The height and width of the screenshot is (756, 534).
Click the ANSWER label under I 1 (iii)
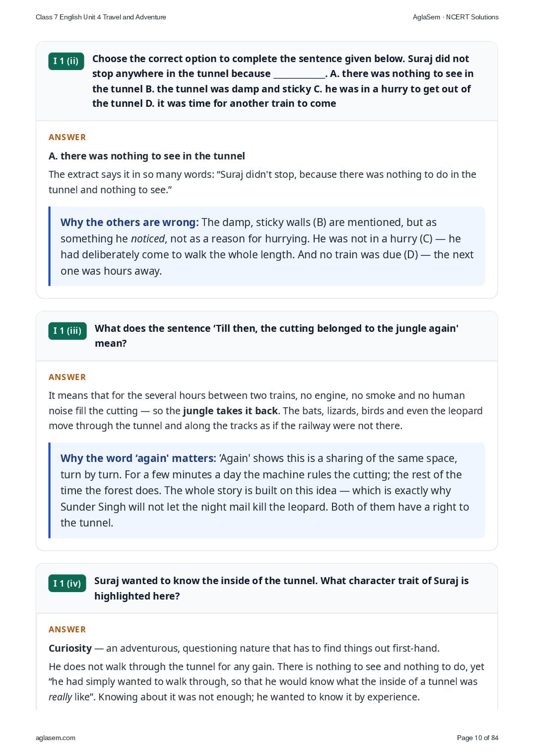pyautogui.click(x=67, y=377)
